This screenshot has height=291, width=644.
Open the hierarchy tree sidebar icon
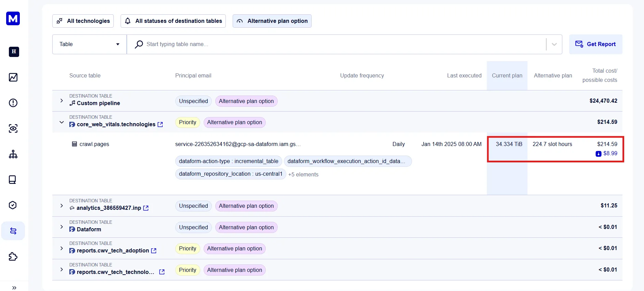point(13,154)
